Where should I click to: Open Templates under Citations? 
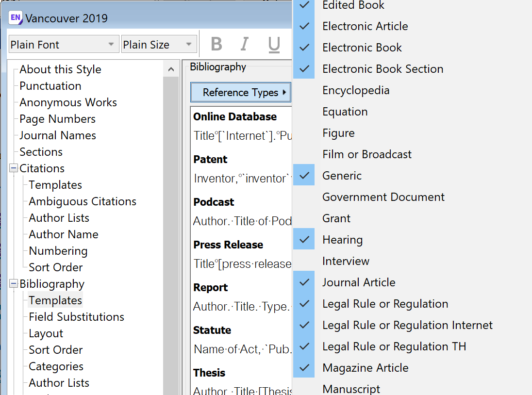tap(55, 185)
